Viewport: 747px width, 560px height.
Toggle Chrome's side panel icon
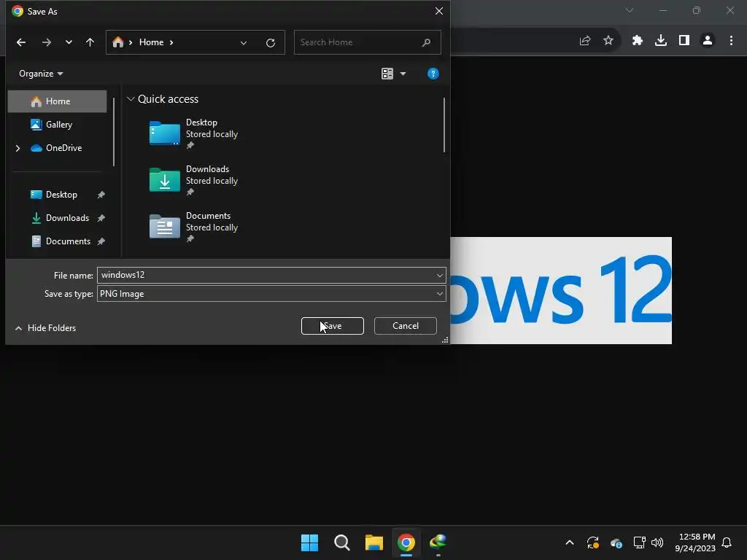click(x=684, y=41)
